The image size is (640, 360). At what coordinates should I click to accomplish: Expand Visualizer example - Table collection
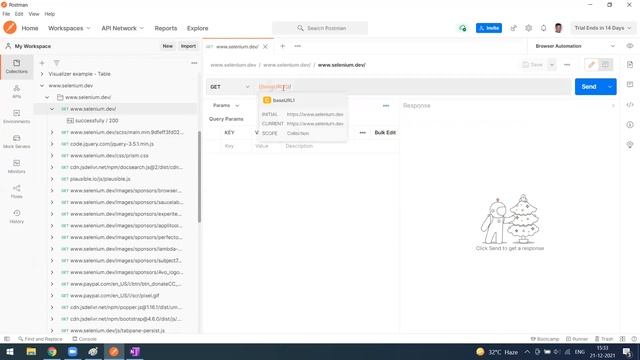pos(42,74)
